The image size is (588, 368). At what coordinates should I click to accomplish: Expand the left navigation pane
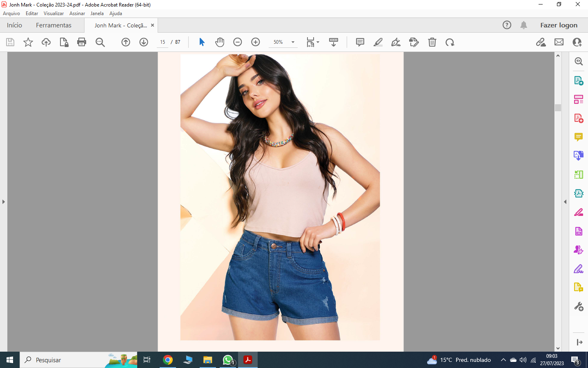tap(4, 202)
